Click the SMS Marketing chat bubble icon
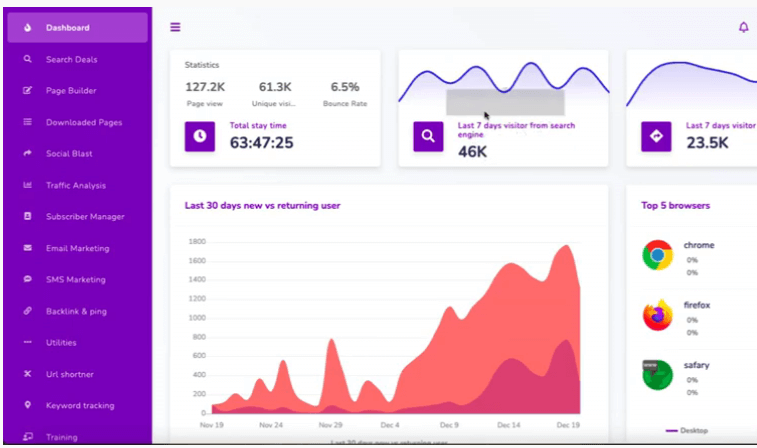The width and height of the screenshot is (757, 448). pos(28,280)
